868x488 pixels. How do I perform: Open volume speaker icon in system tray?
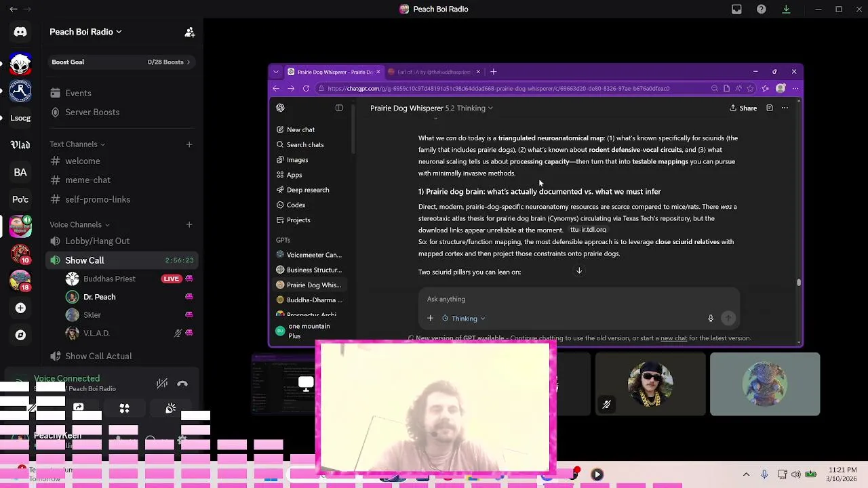click(x=795, y=474)
